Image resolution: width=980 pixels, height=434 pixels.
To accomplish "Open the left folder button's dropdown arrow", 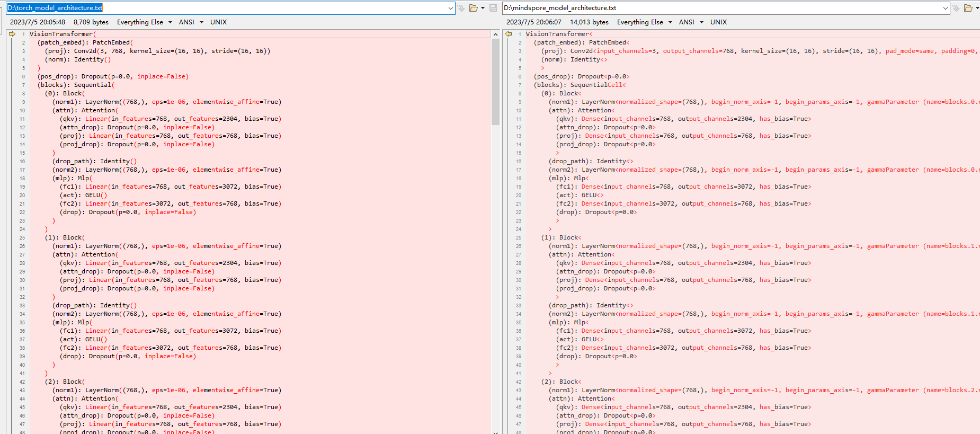I will tap(483, 8).
